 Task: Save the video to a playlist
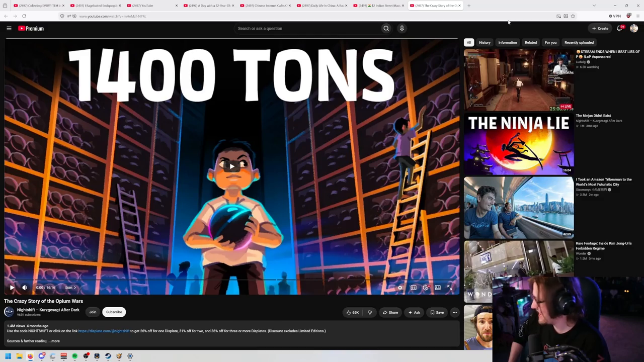pos(437,312)
